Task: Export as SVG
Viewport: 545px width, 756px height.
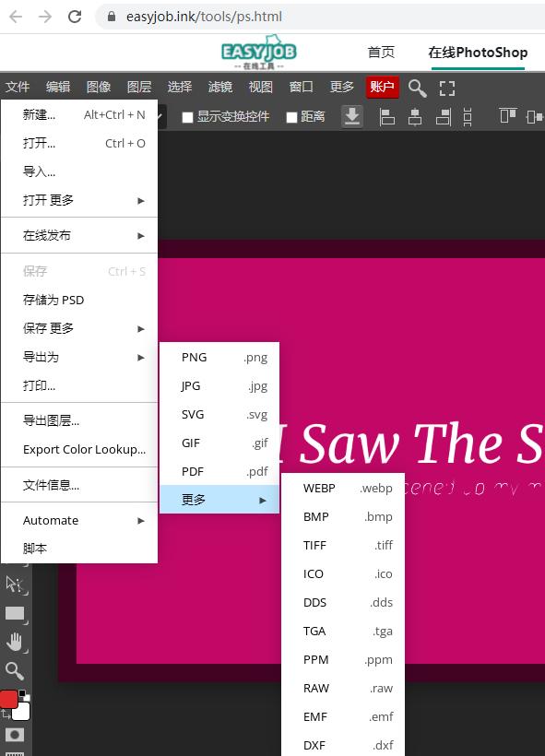Action: (x=219, y=414)
